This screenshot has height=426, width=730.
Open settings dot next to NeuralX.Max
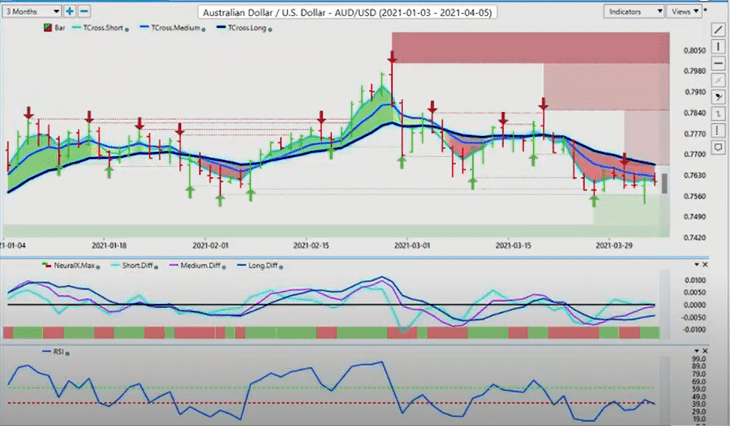coord(98,267)
